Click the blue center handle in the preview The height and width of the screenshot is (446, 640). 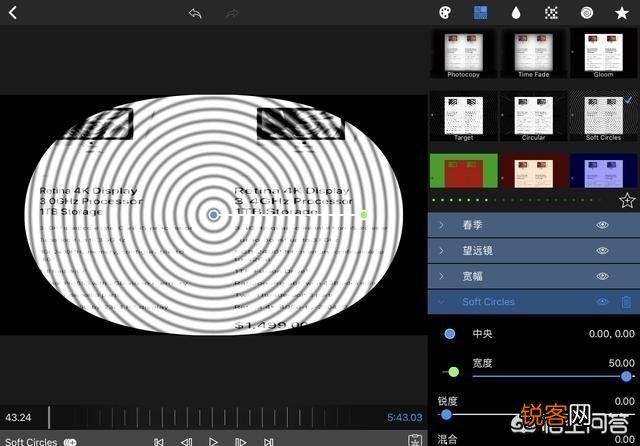click(213, 215)
